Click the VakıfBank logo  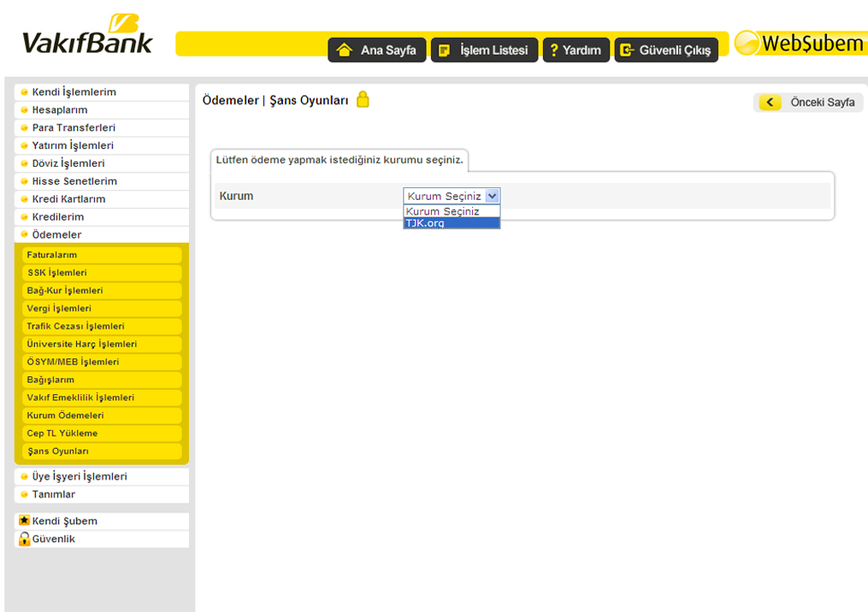(87, 35)
